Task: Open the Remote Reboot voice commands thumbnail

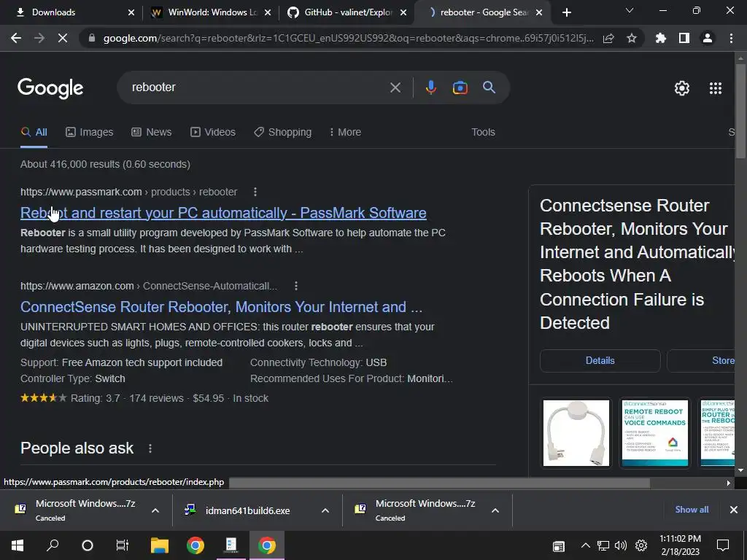Action: [x=654, y=433]
